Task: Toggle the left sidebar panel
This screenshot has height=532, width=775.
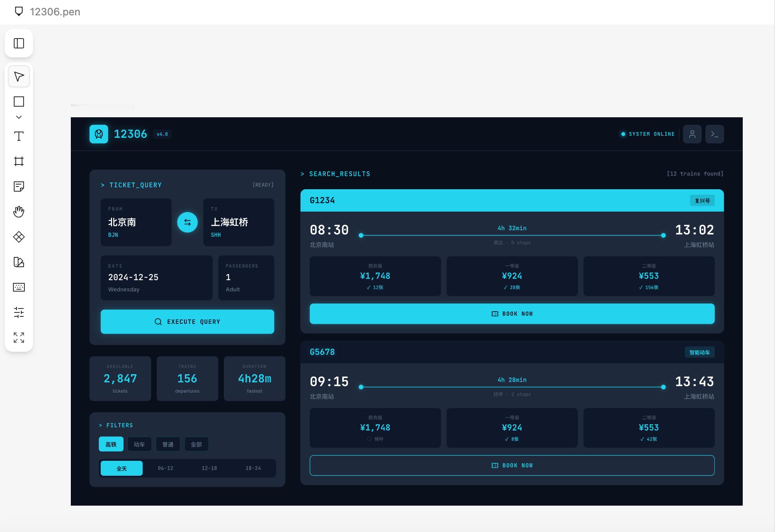Action: coord(18,43)
